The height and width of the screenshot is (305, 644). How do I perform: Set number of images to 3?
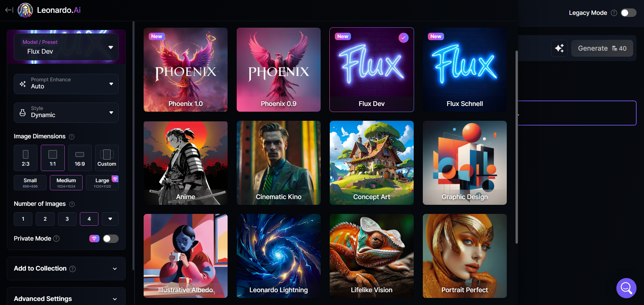[67, 219]
